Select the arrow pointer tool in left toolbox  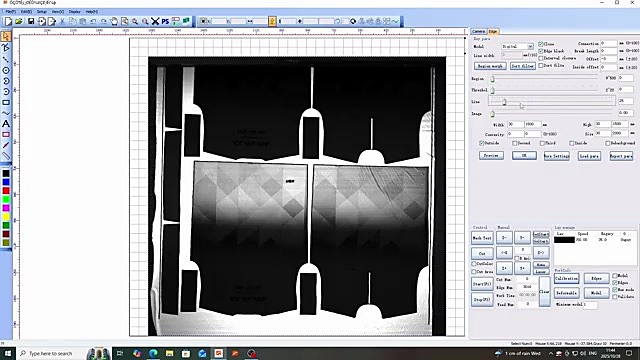point(6,37)
